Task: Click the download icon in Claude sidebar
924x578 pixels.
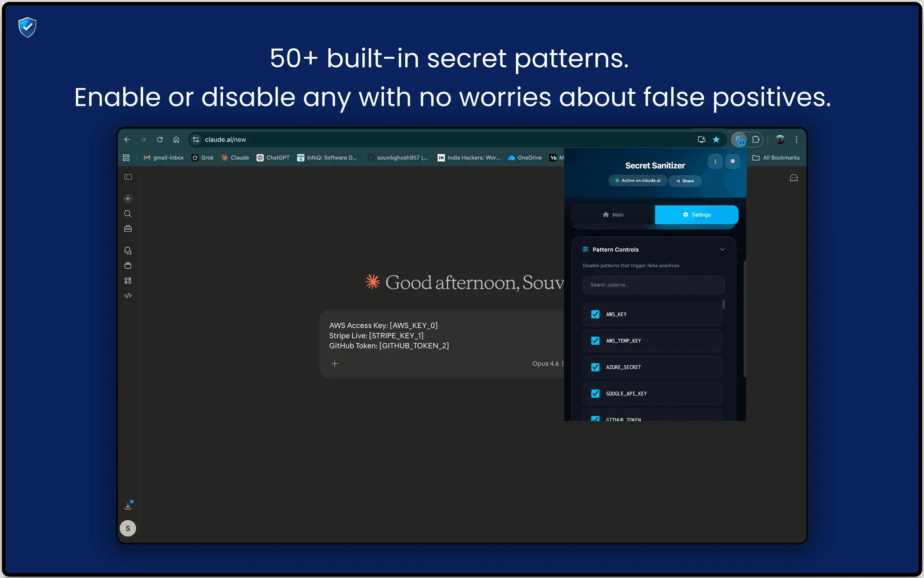Action: tap(128, 506)
